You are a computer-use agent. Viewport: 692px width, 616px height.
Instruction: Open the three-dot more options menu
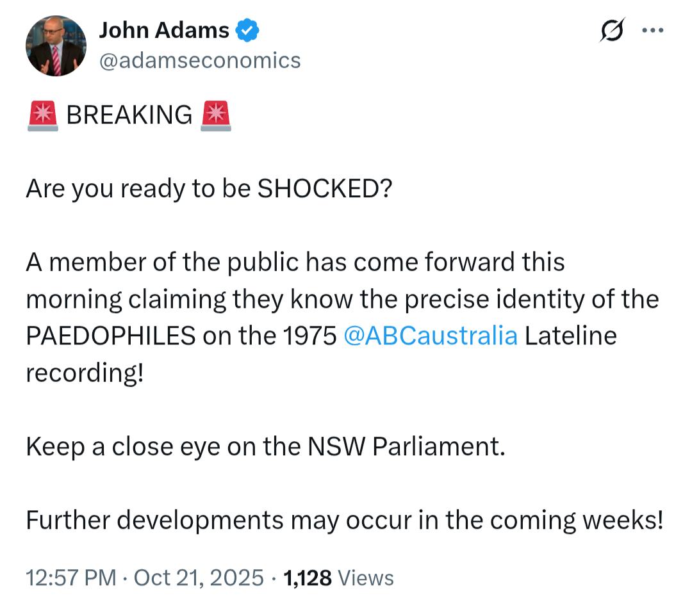click(x=653, y=29)
